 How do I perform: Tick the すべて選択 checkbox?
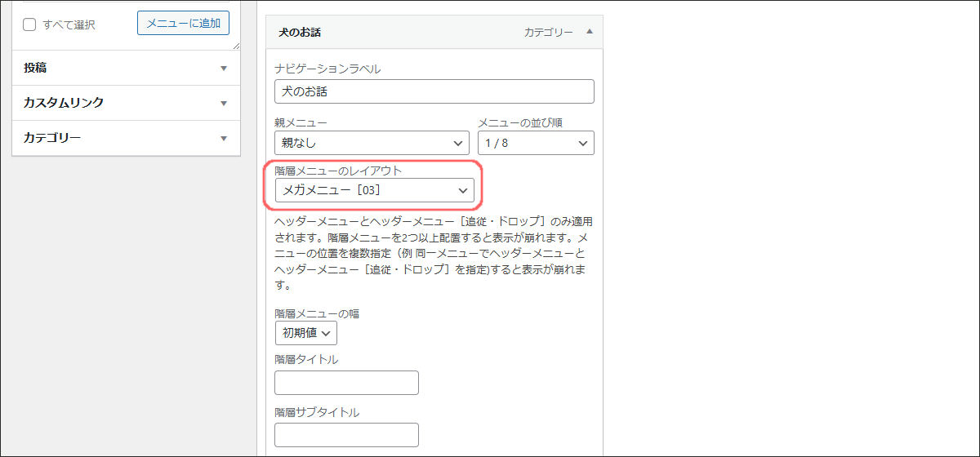[29, 24]
